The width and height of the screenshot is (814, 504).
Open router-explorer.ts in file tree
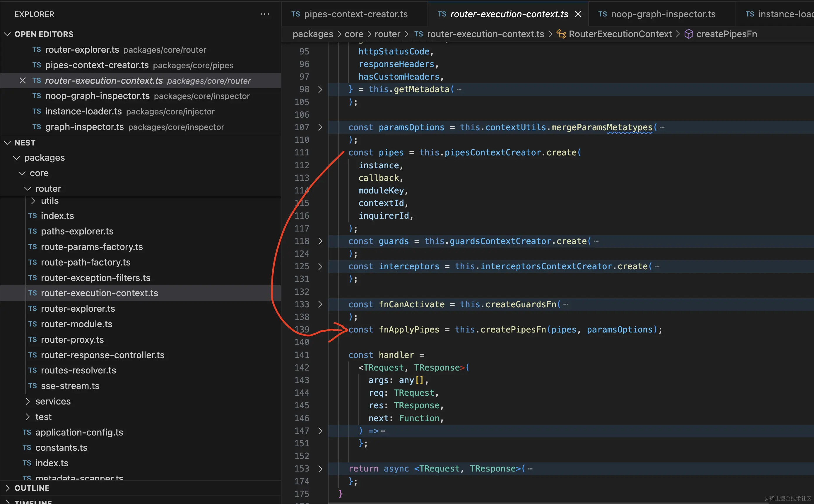click(x=140, y=309)
